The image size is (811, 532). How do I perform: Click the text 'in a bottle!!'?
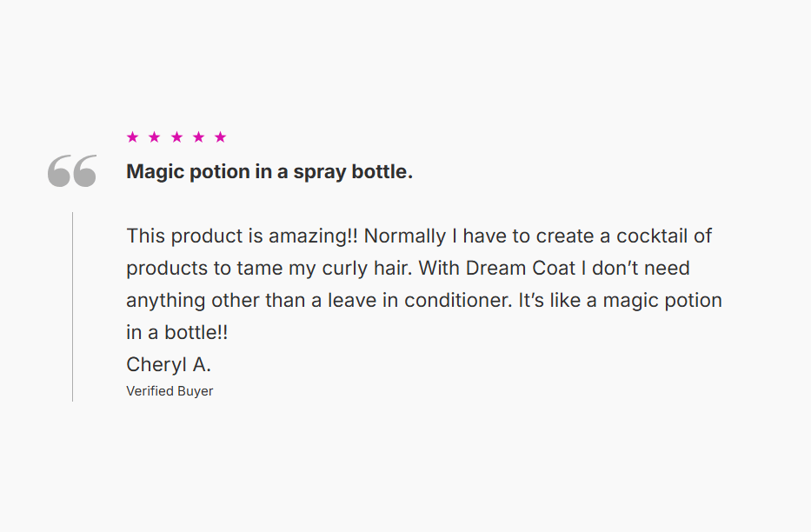point(176,332)
